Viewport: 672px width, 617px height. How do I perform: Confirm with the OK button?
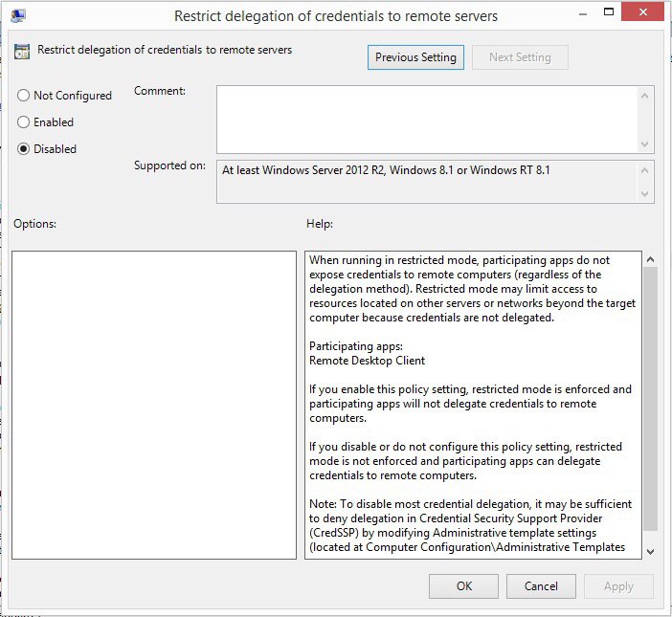pos(463,586)
